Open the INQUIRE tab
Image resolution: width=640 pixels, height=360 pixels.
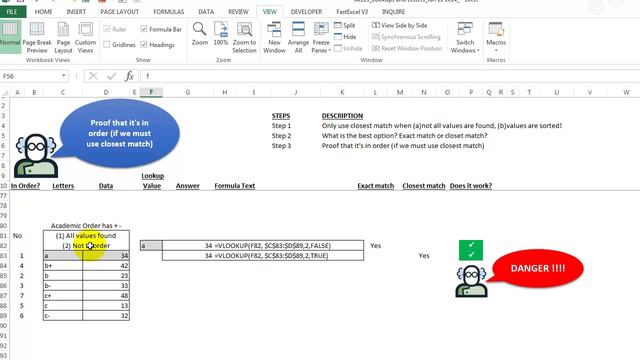393,12
